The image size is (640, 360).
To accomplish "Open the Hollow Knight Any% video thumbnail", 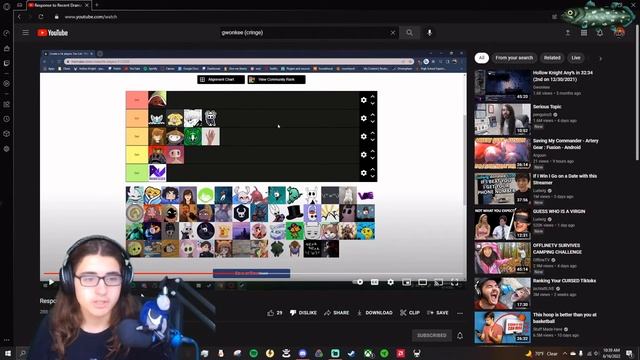I will tap(502, 85).
